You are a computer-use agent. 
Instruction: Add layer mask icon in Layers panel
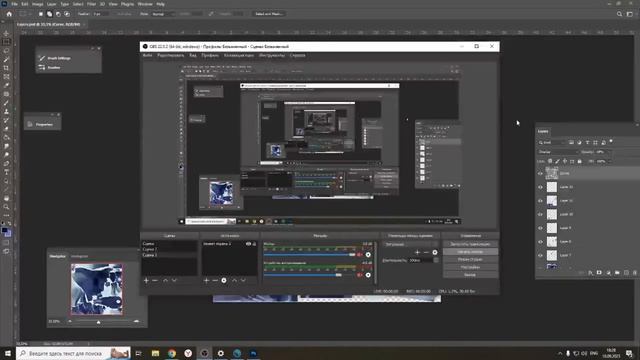(599, 273)
